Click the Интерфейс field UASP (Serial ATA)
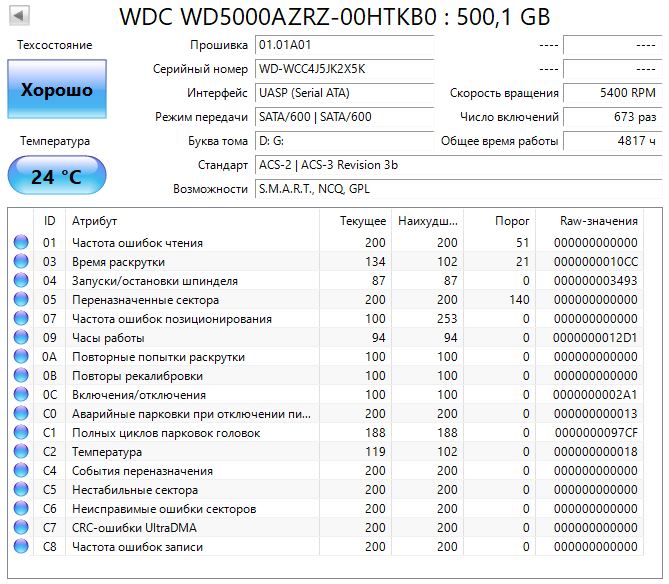 (344, 93)
